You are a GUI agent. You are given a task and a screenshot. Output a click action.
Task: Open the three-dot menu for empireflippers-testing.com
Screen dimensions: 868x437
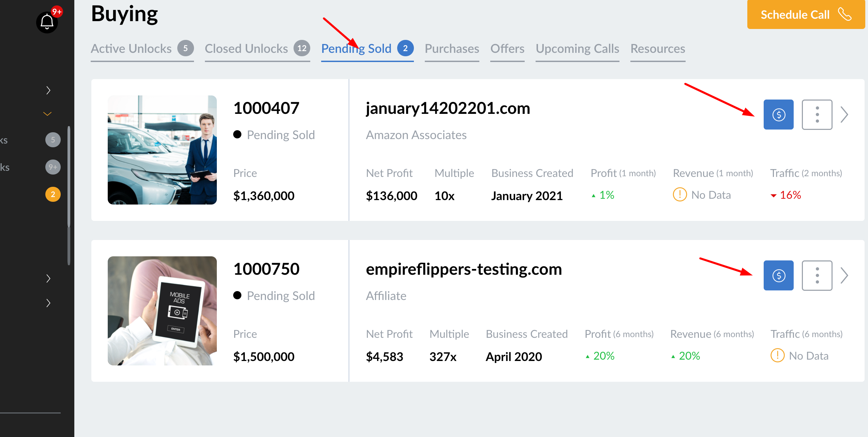coord(817,275)
